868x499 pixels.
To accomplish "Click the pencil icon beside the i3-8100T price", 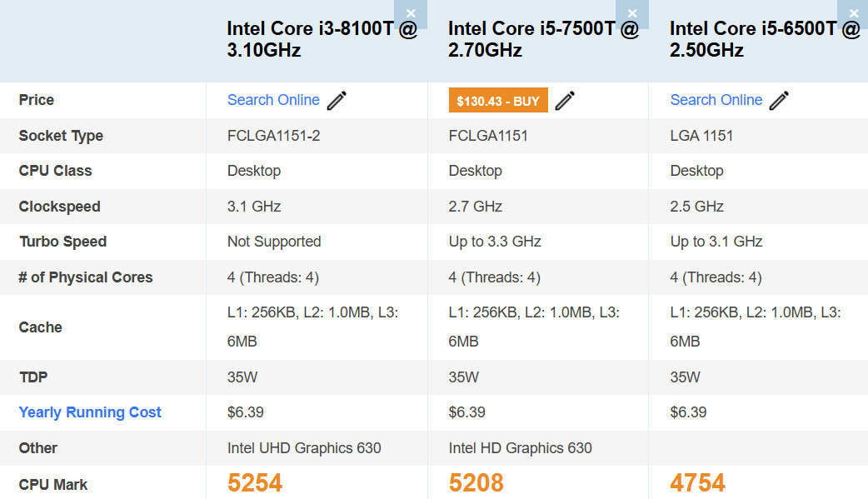I will [x=337, y=101].
